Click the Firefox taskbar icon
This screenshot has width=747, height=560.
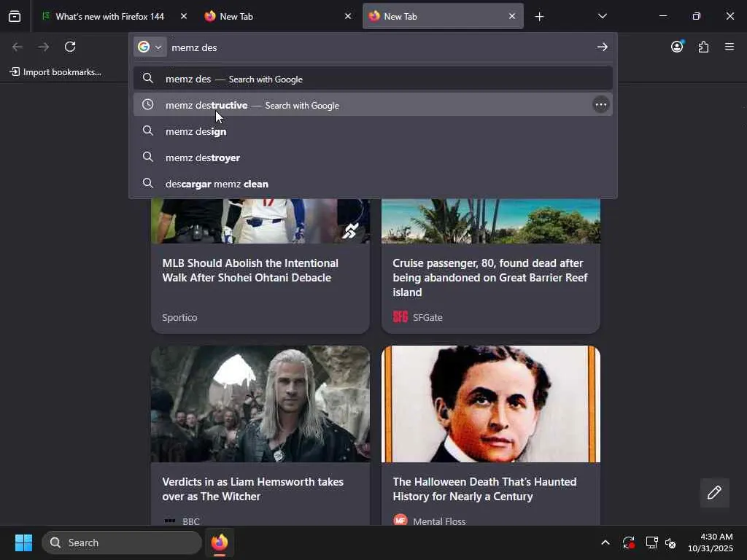pos(219,542)
